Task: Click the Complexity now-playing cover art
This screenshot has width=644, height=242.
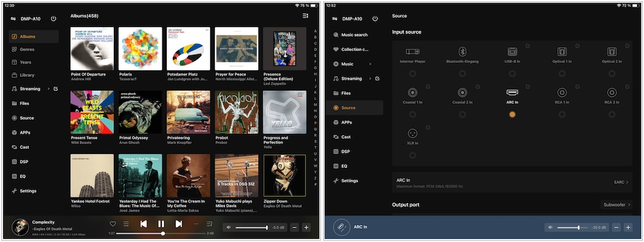Action: (20, 228)
